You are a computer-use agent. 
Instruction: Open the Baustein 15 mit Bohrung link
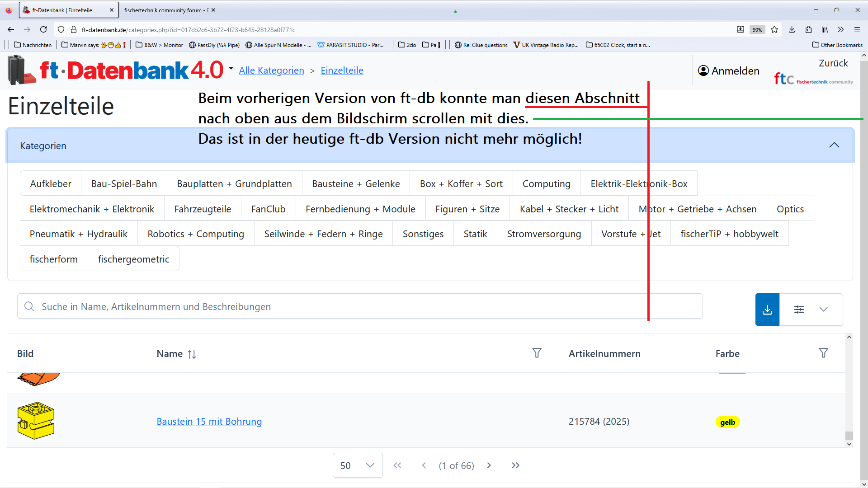[209, 422]
